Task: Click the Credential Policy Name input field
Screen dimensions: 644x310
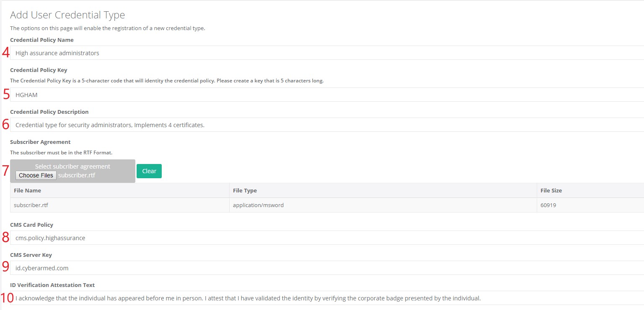Action: point(327,53)
